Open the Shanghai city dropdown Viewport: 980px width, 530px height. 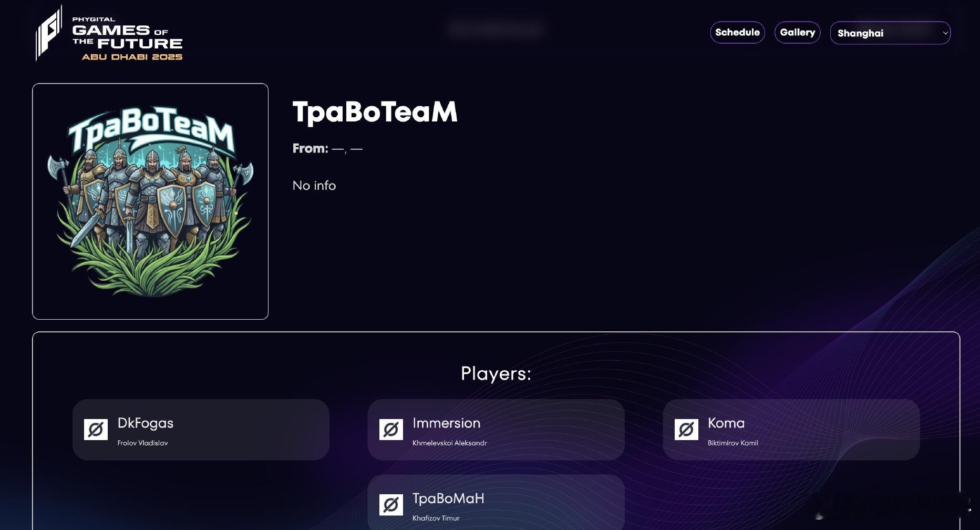(x=890, y=33)
